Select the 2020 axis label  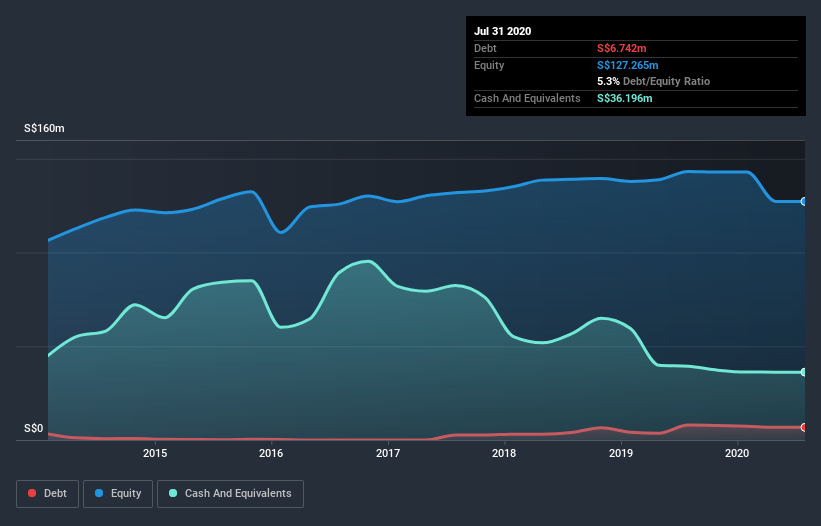[x=737, y=453]
